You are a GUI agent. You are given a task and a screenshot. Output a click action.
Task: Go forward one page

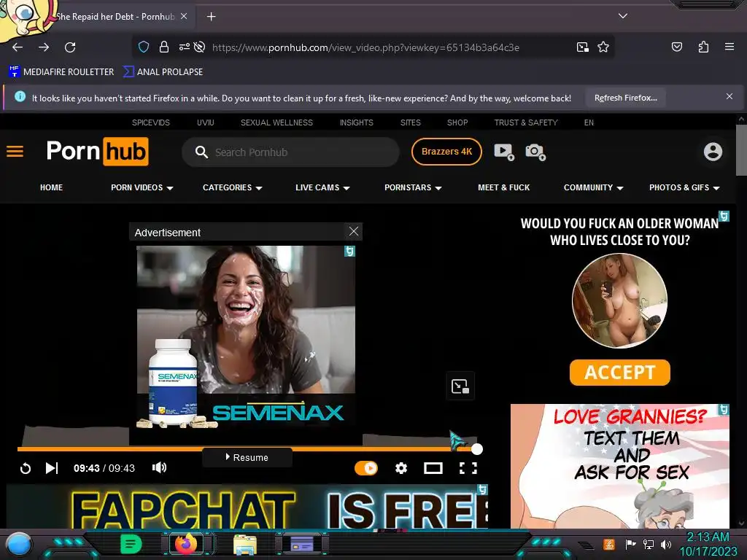point(44,47)
